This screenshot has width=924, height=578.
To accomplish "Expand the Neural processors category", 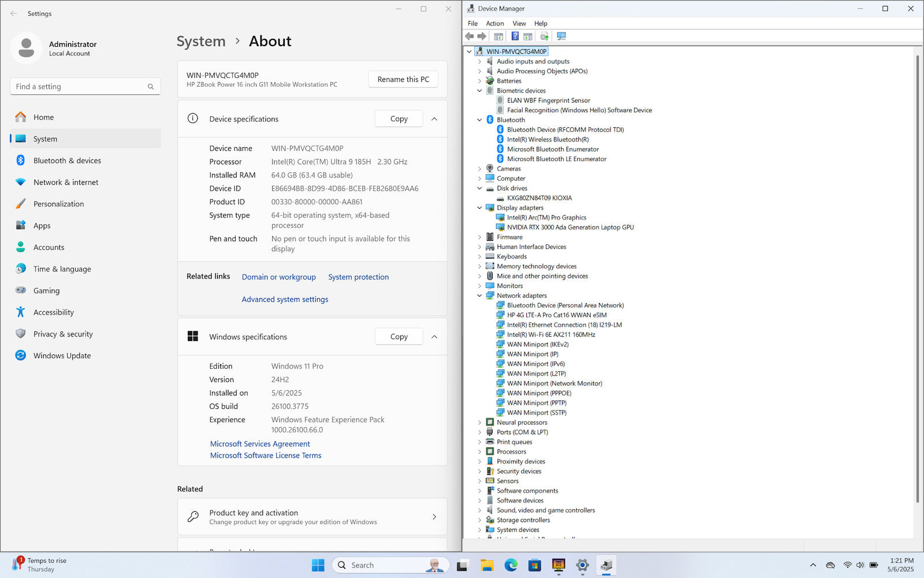I will 479,423.
